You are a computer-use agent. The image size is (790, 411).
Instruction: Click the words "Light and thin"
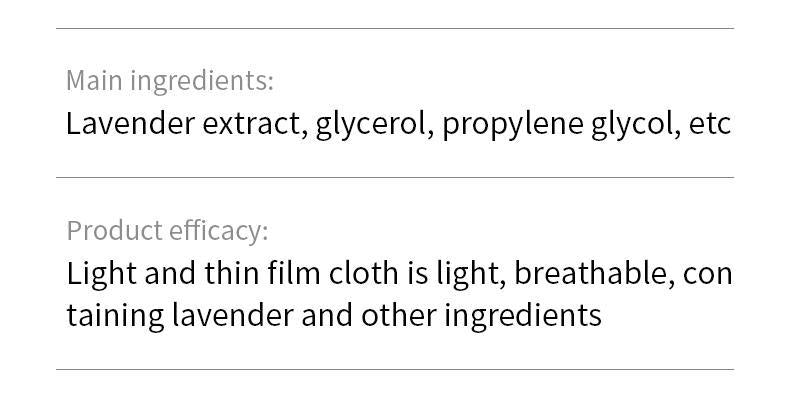pos(149,273)
